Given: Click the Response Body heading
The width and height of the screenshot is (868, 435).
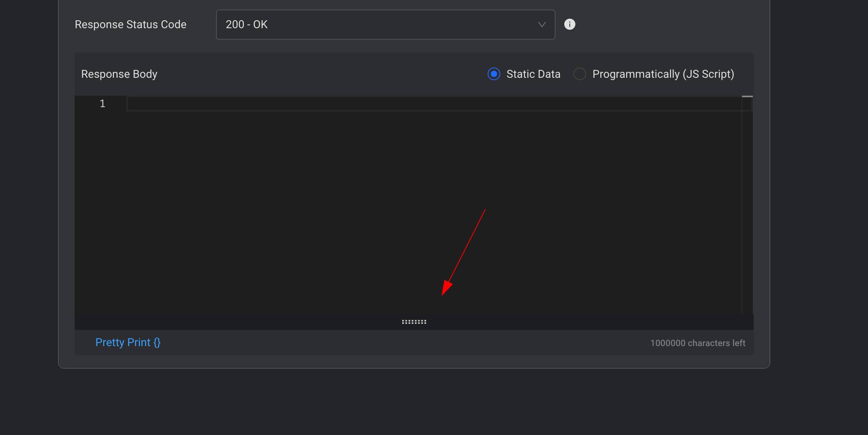Looking at the screenshot, I should [x=119, y=74].
